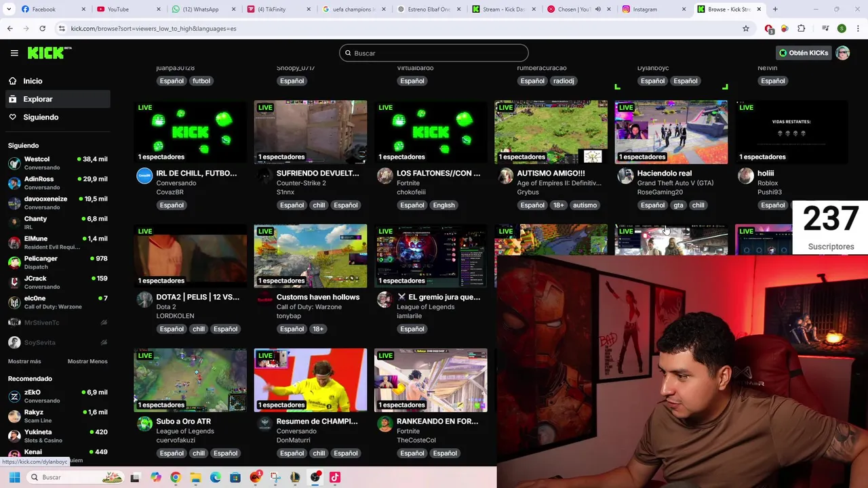Go back in browser history
The height and width of the screenshot is (488, 868).
9,28
